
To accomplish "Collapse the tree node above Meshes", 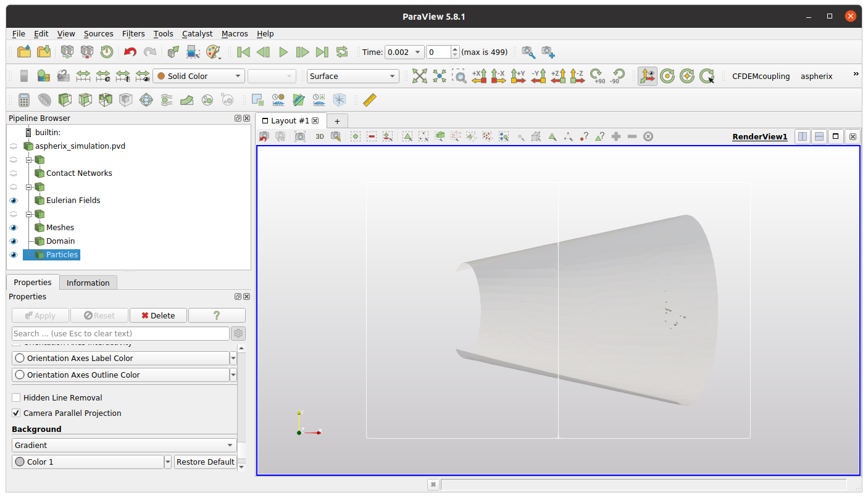I will [x=28, y=214].
